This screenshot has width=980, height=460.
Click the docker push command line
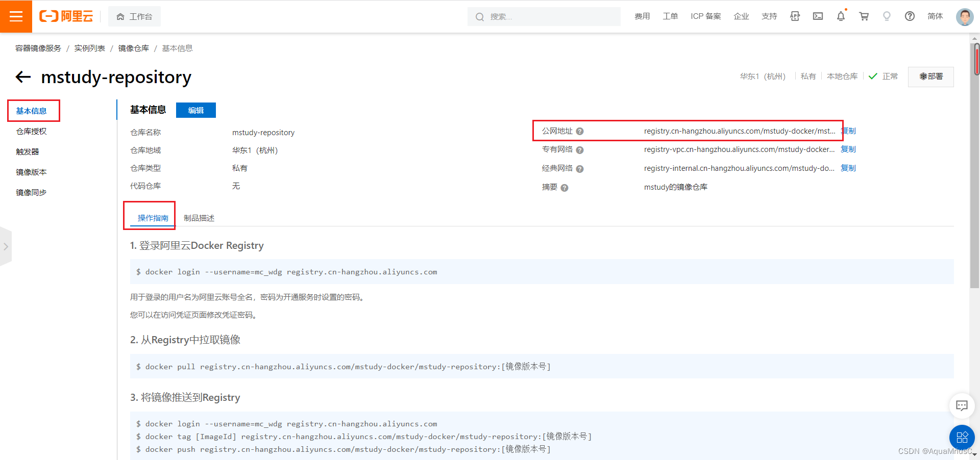coord(343,449)
